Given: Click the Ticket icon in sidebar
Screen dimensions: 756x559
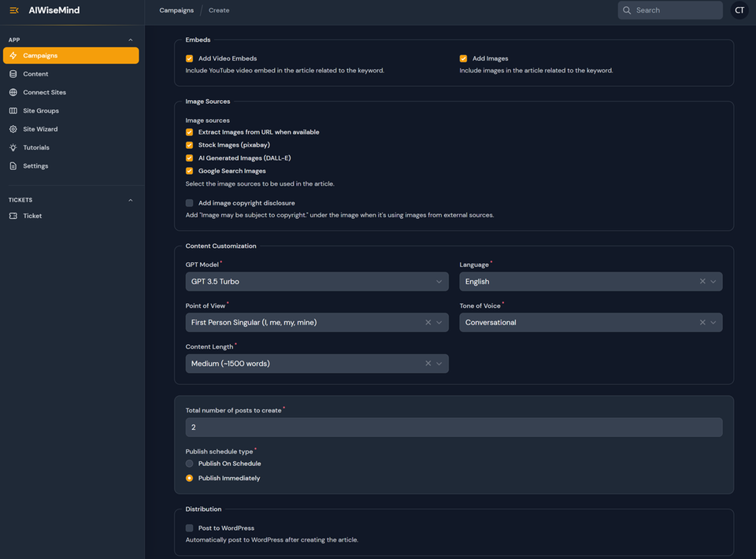Looking at the screenshot, I should tap(13, 216).
